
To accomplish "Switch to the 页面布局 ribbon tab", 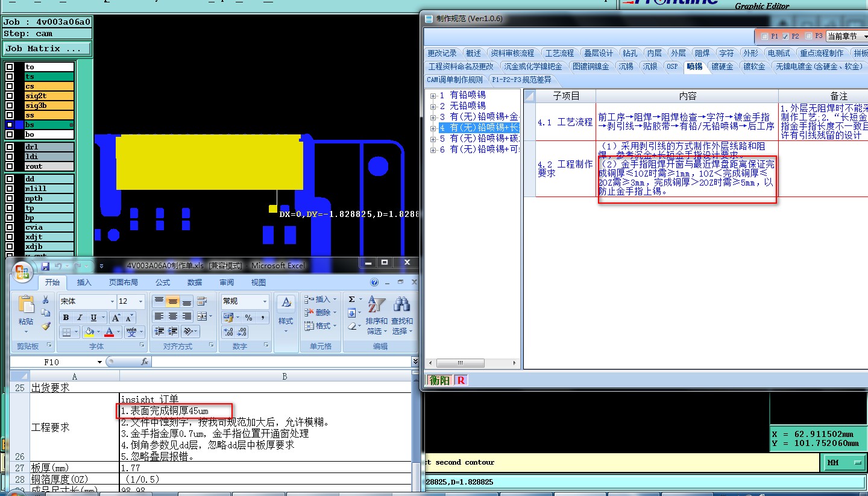I will (x=123, y=283).
